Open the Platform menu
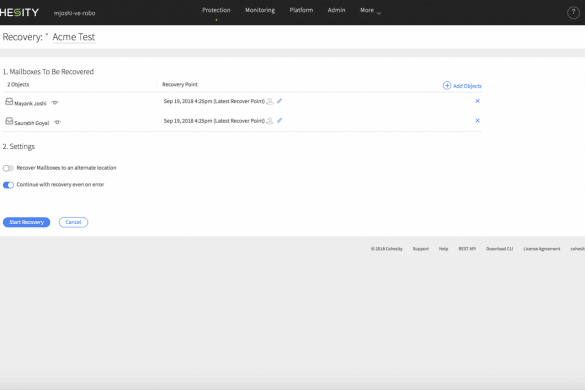 coord(301,10)
